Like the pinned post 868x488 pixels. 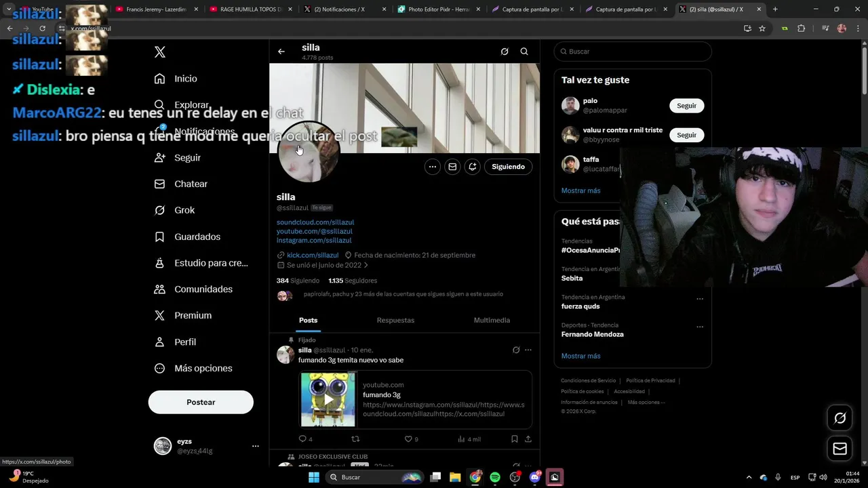coord(411,439)
